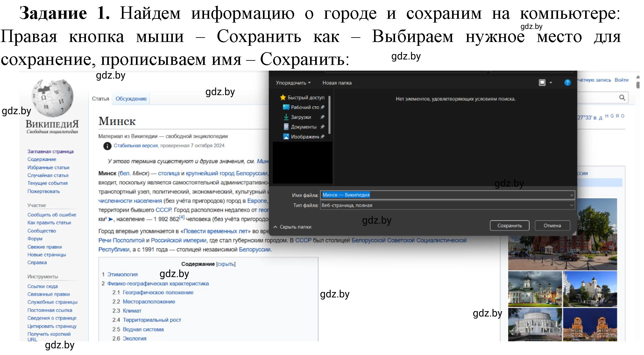Screen dimensions: 644x355
Task: Switch to the Обсуждение tab
Action: point(131,99)
